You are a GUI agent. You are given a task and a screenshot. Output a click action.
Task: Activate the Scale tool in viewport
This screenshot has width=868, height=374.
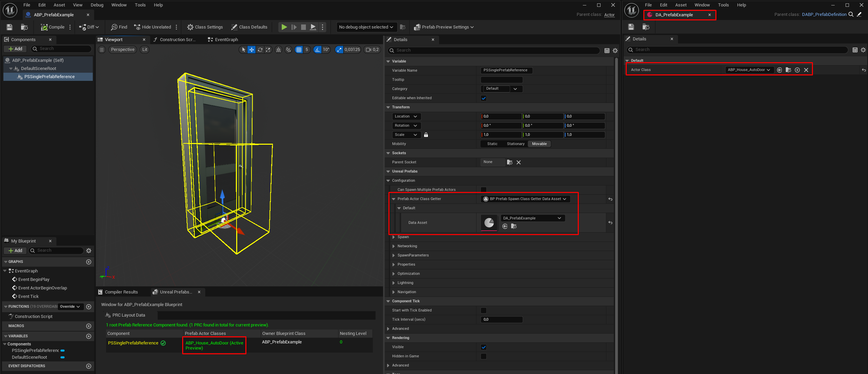coord(268,50)
